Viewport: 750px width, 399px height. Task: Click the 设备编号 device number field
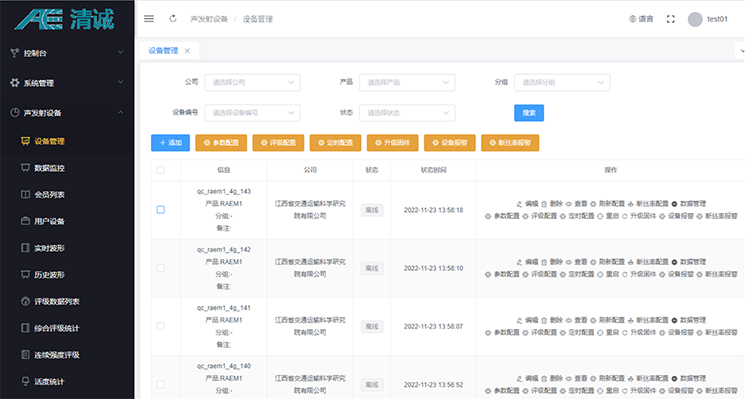coord(253,113)
